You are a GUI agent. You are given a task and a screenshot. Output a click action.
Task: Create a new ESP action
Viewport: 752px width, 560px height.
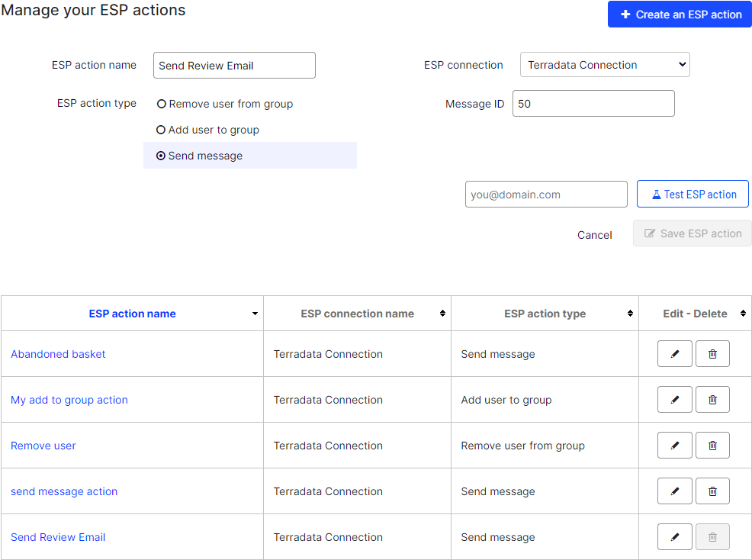679,14
